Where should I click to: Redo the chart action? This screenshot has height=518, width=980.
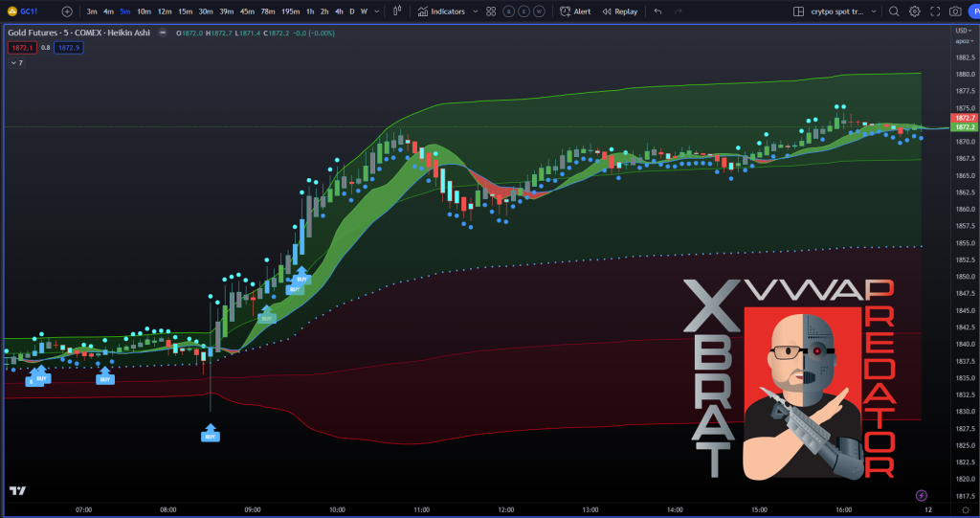pos(679,11)
